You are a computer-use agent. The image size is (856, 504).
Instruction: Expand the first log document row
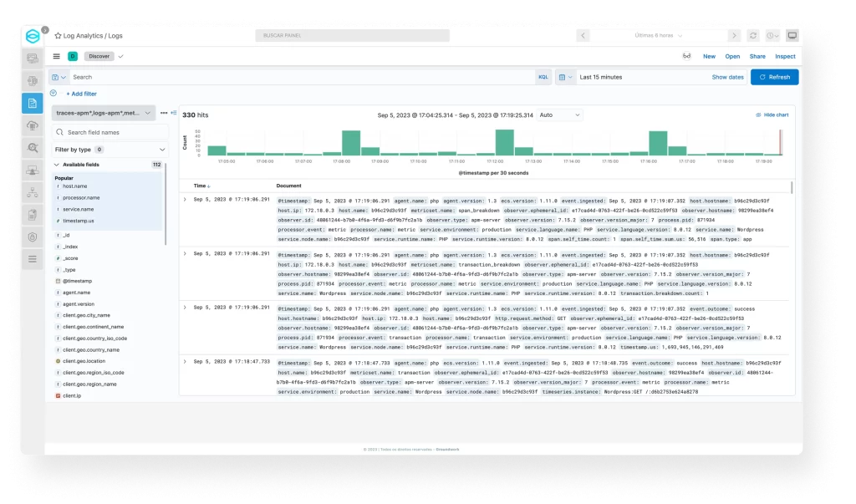185,200
